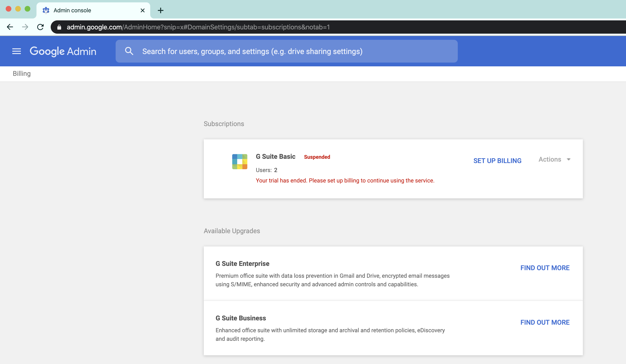626x364 pixels.
Task: Click the G Suite Basic title
Action: click(276, 157)
